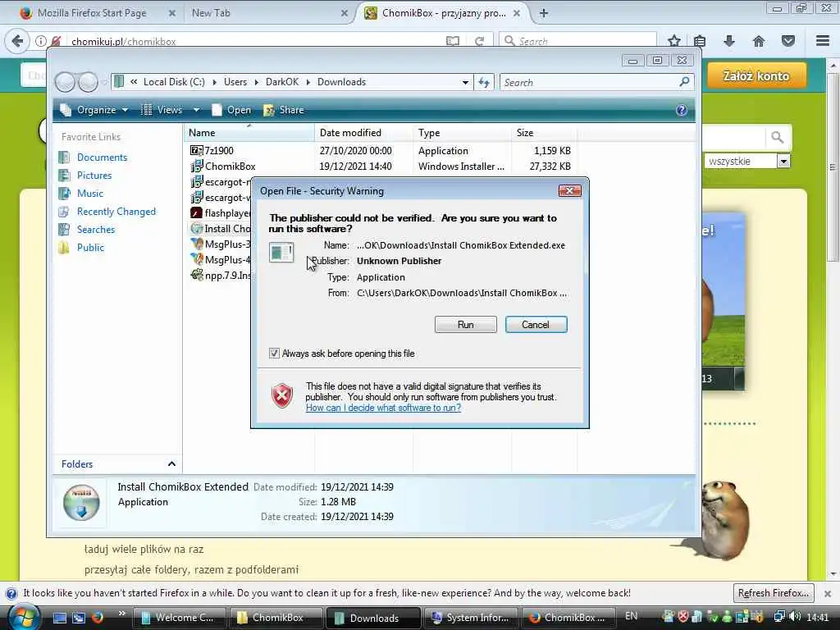840x630 pixels.
Task: Reload the page in Firefox
Action: (479, 41)
